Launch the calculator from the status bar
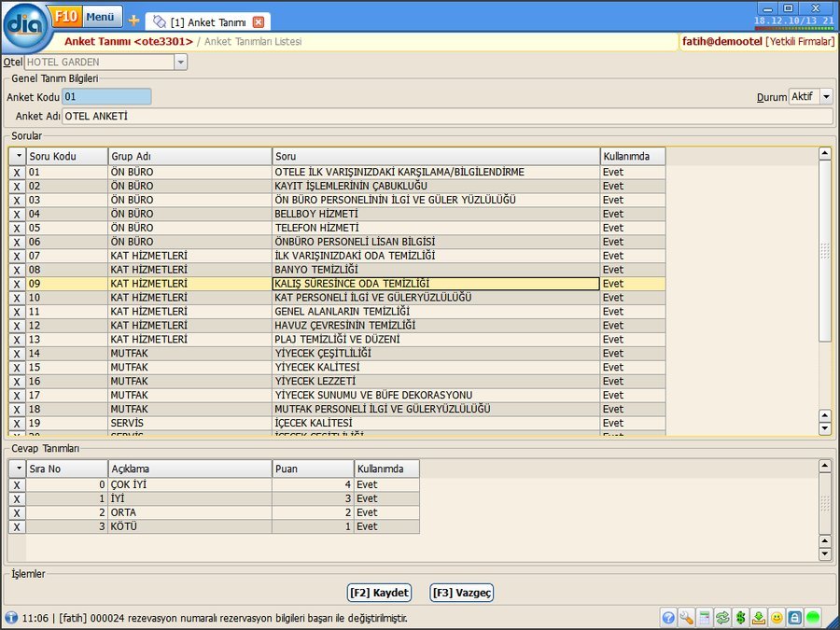 tap(705, 618)
